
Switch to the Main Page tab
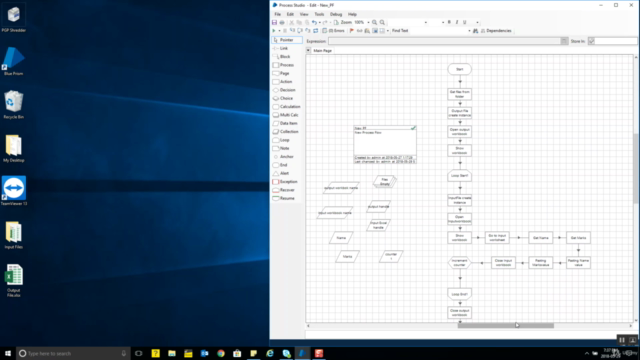[322, 51]
